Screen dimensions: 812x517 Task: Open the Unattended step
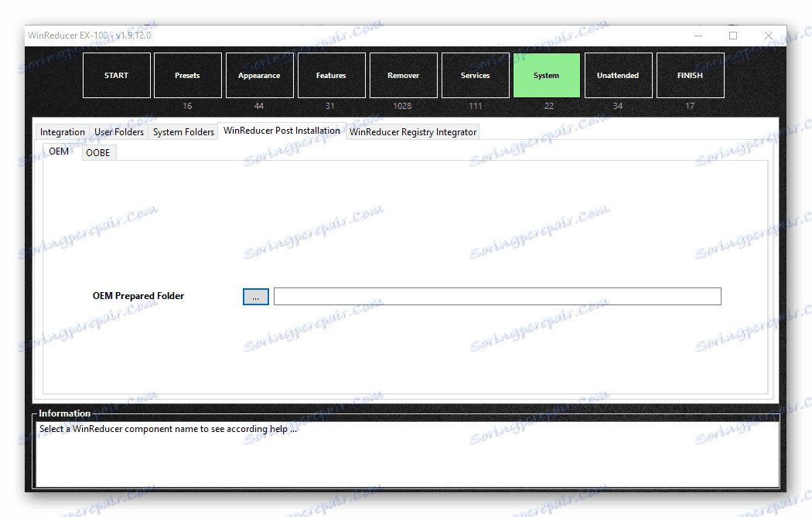[619, 75]
